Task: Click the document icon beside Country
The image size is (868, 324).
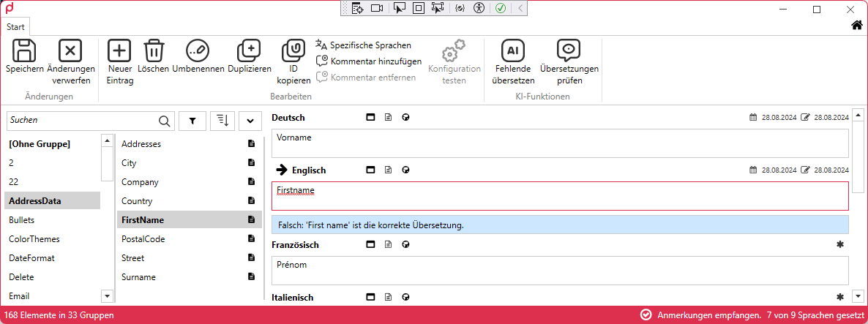Action: 251,200
